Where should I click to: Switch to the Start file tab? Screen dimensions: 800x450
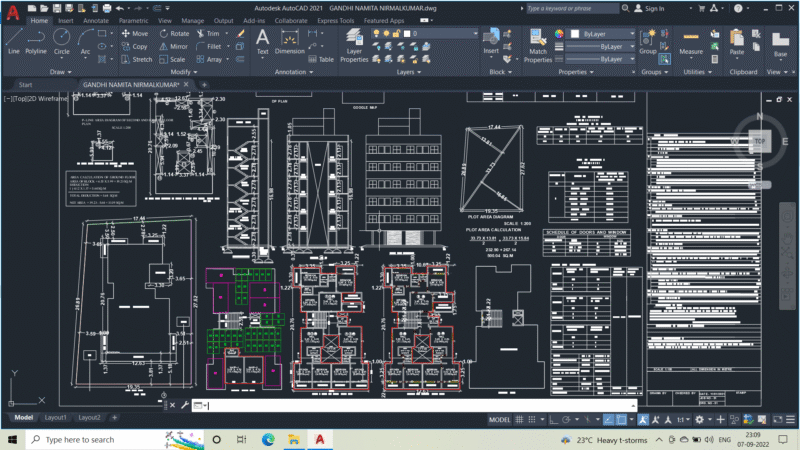pos(26,85)
